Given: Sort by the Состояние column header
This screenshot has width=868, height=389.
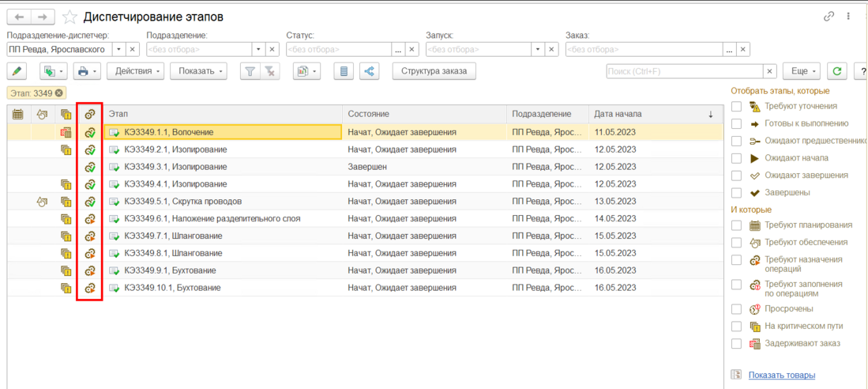Looking at the screenshot, I should 424,114.
